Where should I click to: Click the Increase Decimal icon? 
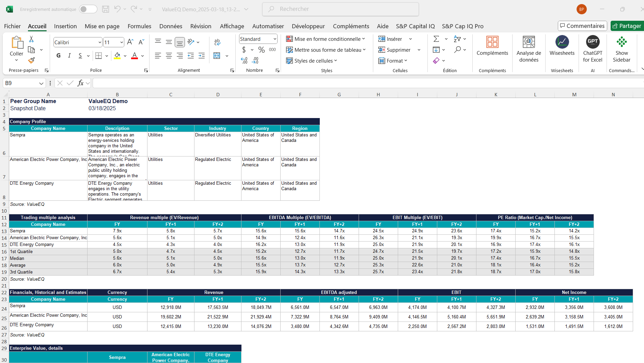[244, 61]
